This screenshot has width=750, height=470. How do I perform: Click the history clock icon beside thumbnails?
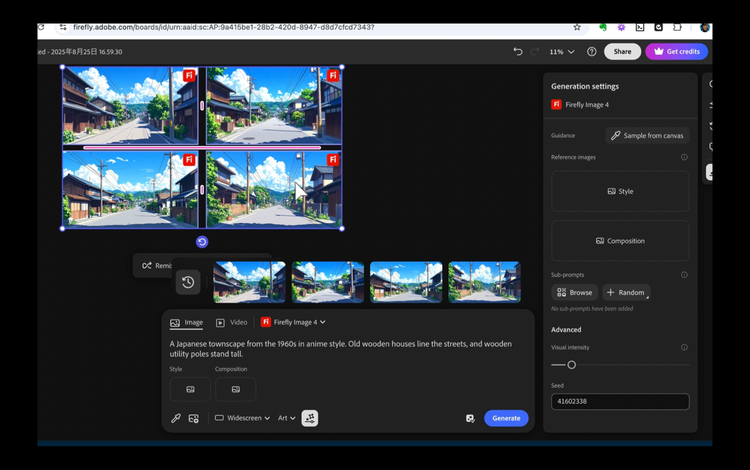(x=188, y=283)
